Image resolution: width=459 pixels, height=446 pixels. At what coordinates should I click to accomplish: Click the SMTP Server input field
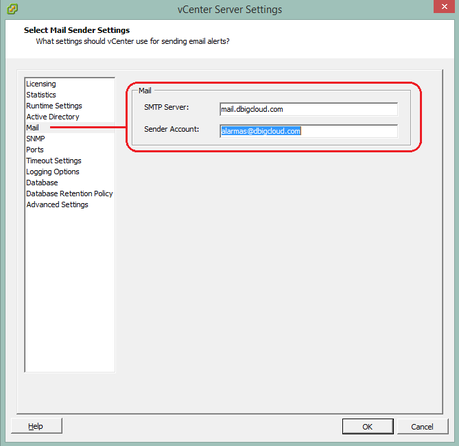(309, 109)
